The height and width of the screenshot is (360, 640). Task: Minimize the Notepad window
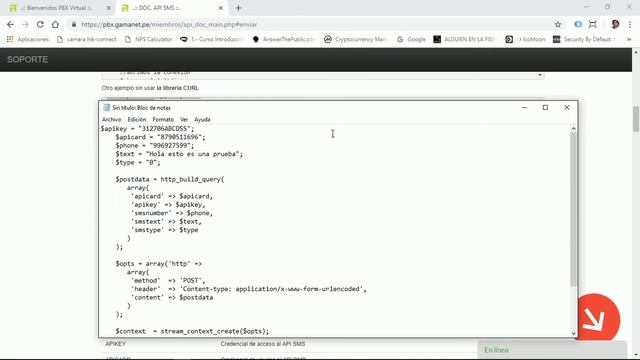point(524,107)
